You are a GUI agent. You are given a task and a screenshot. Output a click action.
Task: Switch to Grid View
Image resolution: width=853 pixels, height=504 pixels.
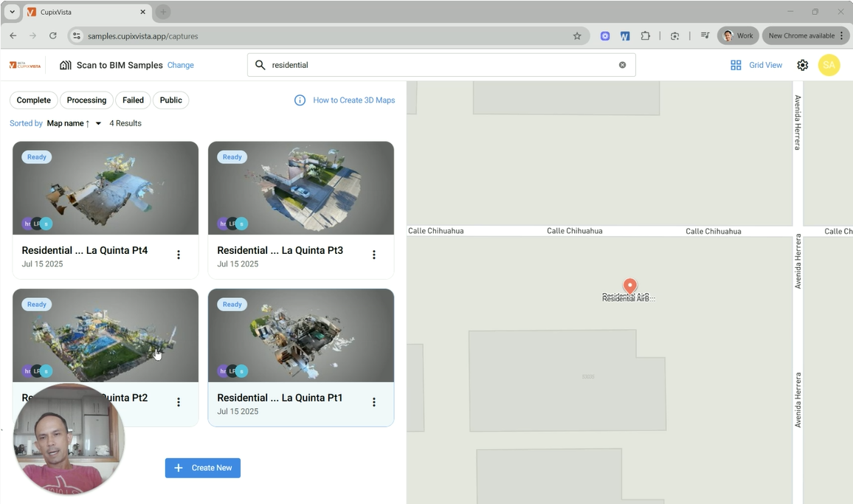[756, 65]
